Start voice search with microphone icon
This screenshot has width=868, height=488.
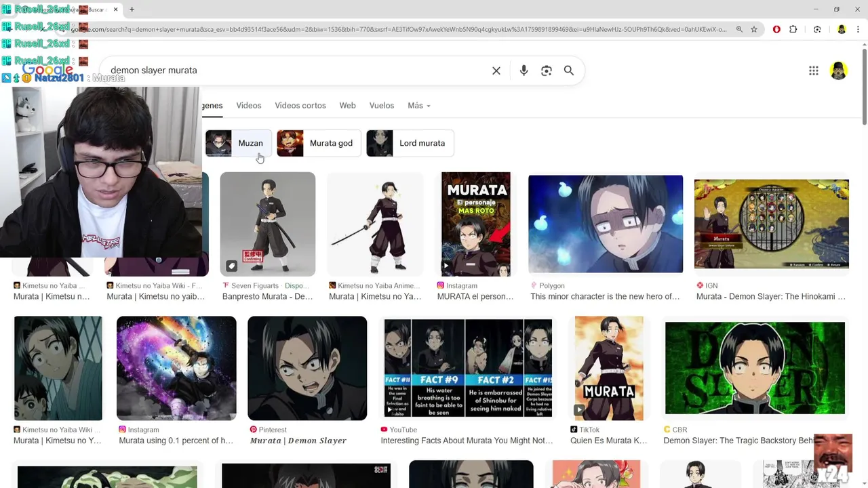pos(524,70)
